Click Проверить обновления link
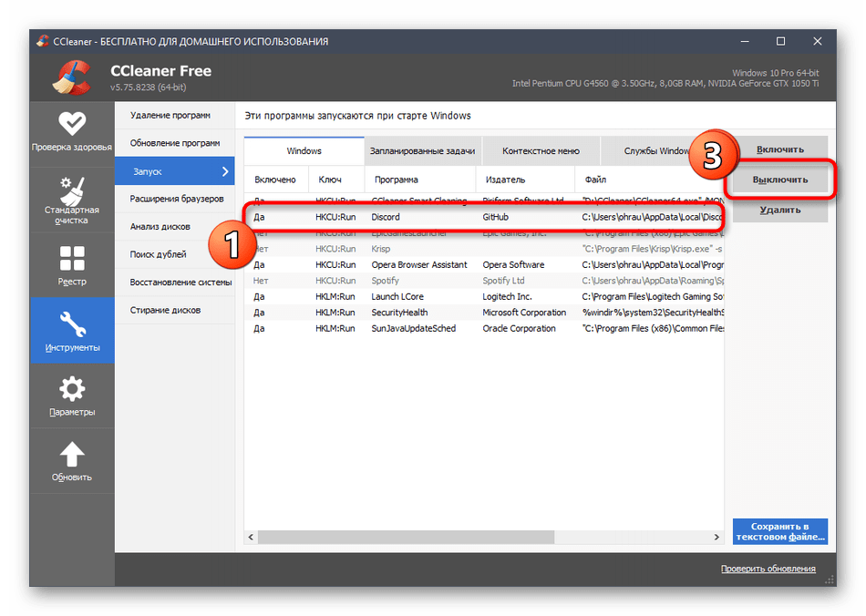866x616 pixels. click(x=768, y=569)
